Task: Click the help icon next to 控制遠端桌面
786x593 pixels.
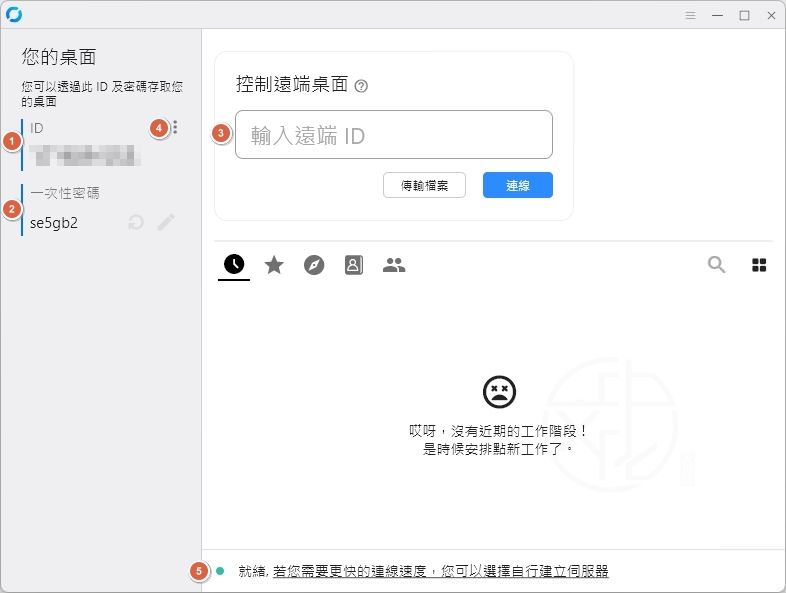Action: 361,86
